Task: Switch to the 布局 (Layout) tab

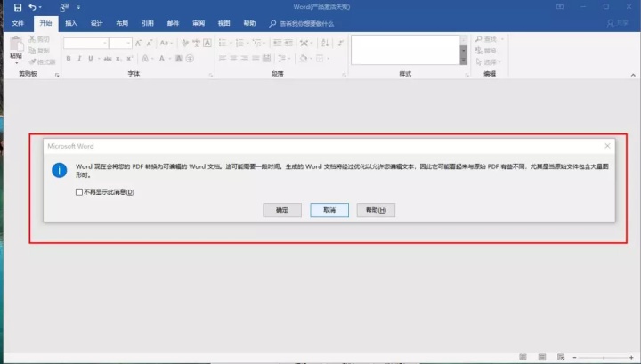Action: pos(122,23)
